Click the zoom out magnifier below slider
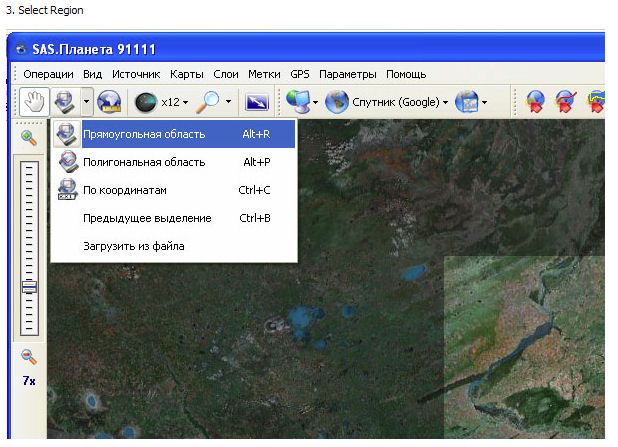Image resolution: width=618 pixels, height=447 pixels. click(x=29, y=356)
